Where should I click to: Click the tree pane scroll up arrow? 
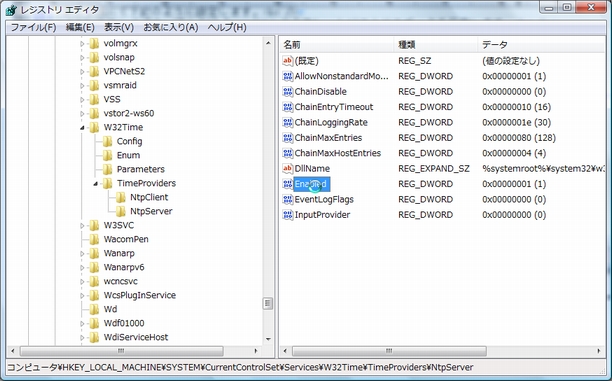(x=268, y=43)
